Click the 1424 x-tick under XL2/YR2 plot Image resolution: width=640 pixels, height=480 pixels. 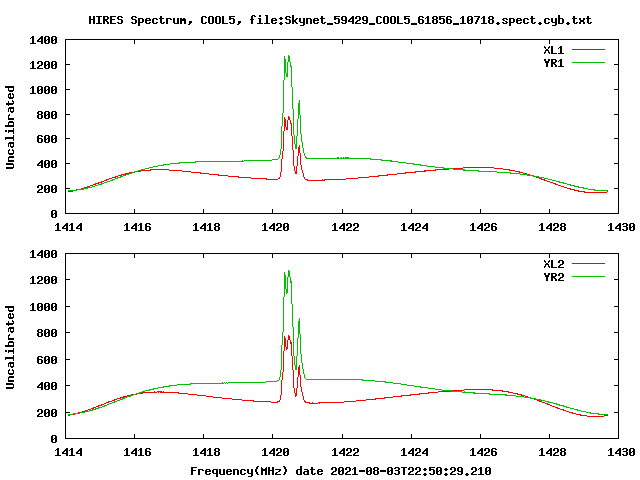click(x=414, y=452)
